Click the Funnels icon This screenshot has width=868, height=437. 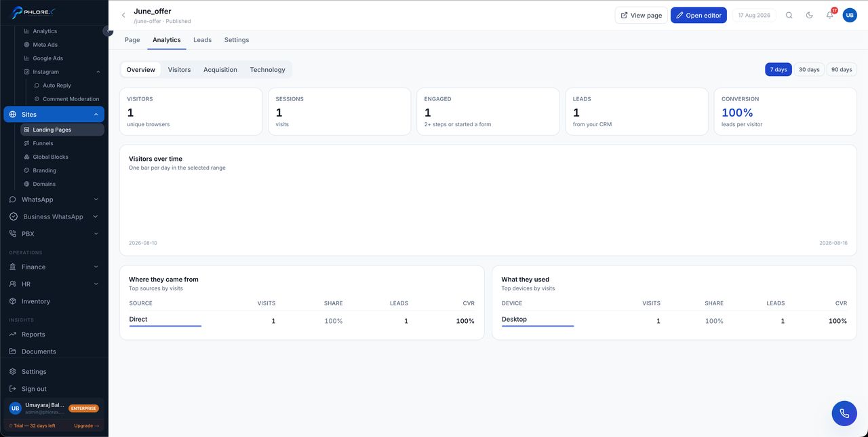point(26,143)
